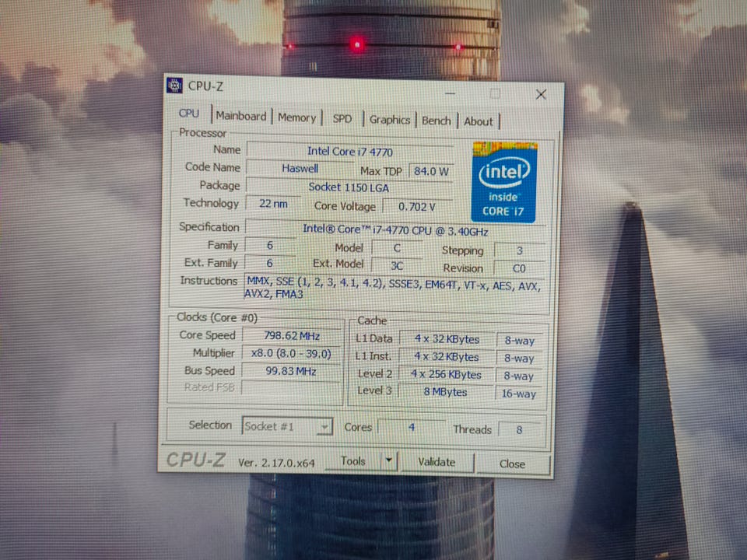This screenshot has width=747, height=560.
Task: Click the empty Rated FSB field
Action: (x=290, y=388)
